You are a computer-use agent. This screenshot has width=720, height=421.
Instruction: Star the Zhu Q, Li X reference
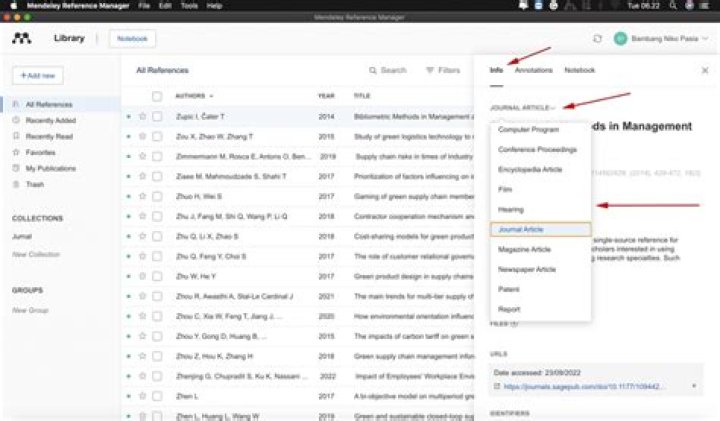142,236
